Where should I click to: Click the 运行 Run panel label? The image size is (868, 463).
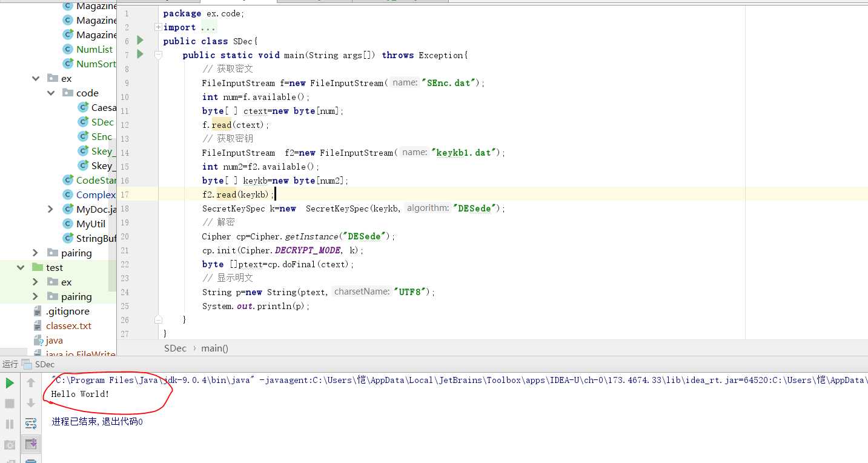pos(10,364)
